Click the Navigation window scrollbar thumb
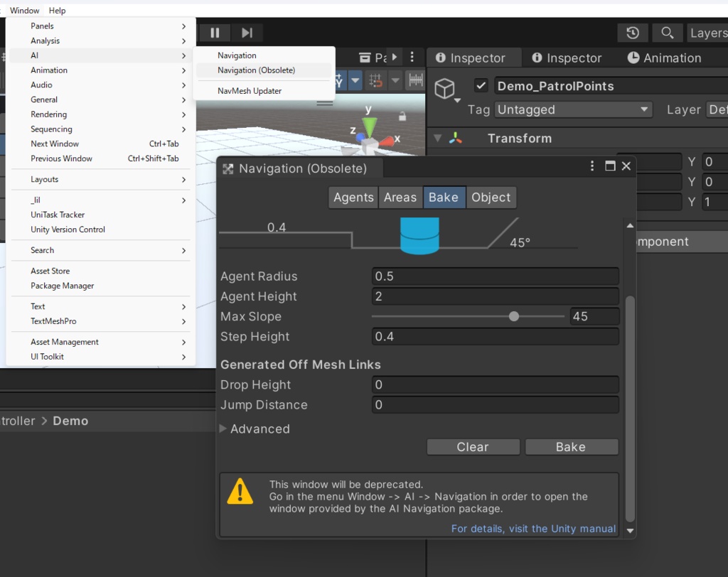 point(630,409)
